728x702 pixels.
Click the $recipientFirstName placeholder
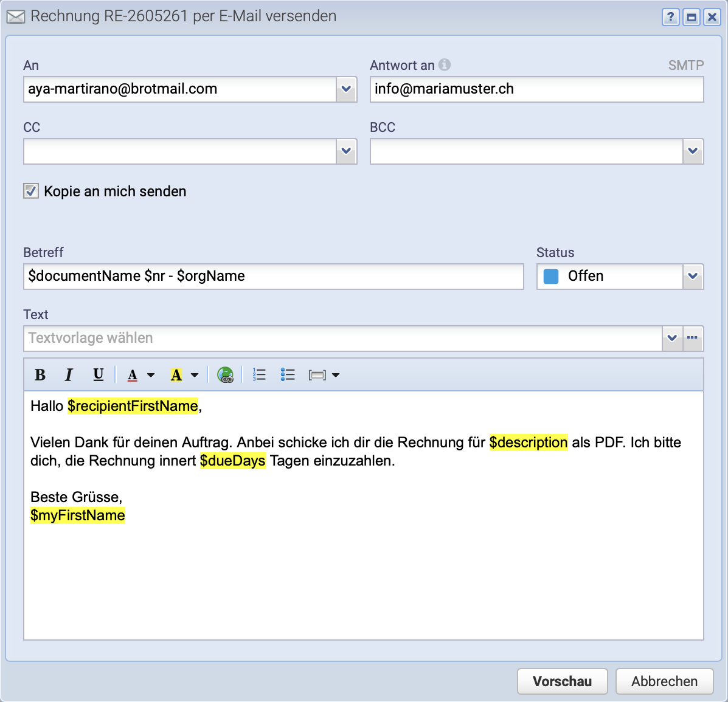coord(133,406)
